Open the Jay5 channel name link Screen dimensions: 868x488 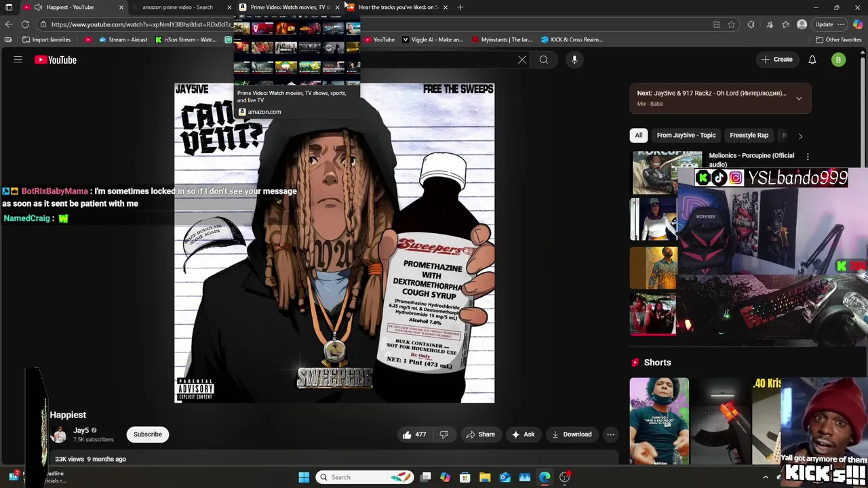click(81, 430)
